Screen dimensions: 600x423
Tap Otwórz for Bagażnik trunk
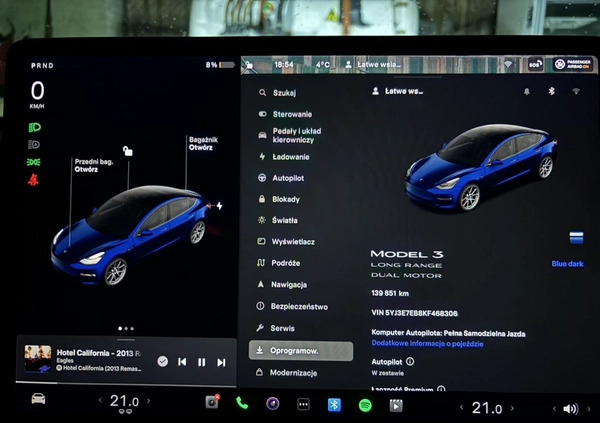[x=201, y=148]
